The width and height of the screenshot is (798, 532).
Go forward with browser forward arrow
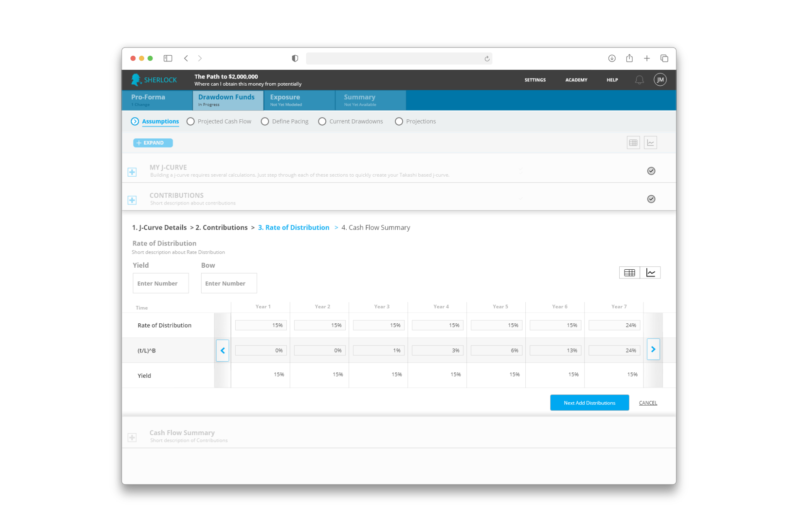[x=200, y=58]
